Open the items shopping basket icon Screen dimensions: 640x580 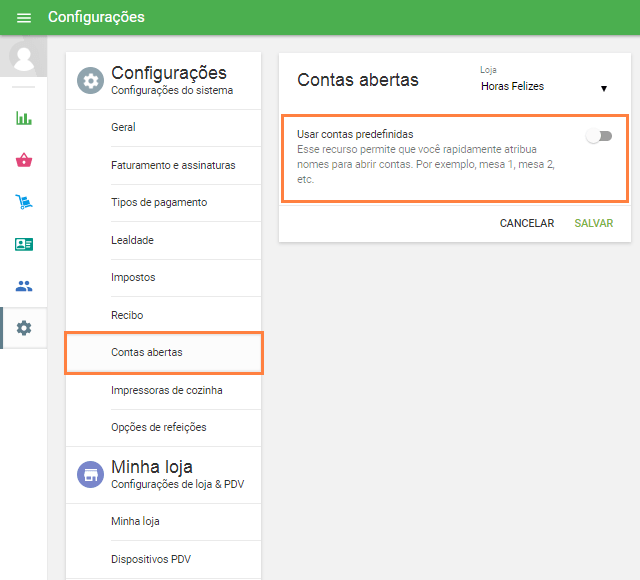(24, 160)
